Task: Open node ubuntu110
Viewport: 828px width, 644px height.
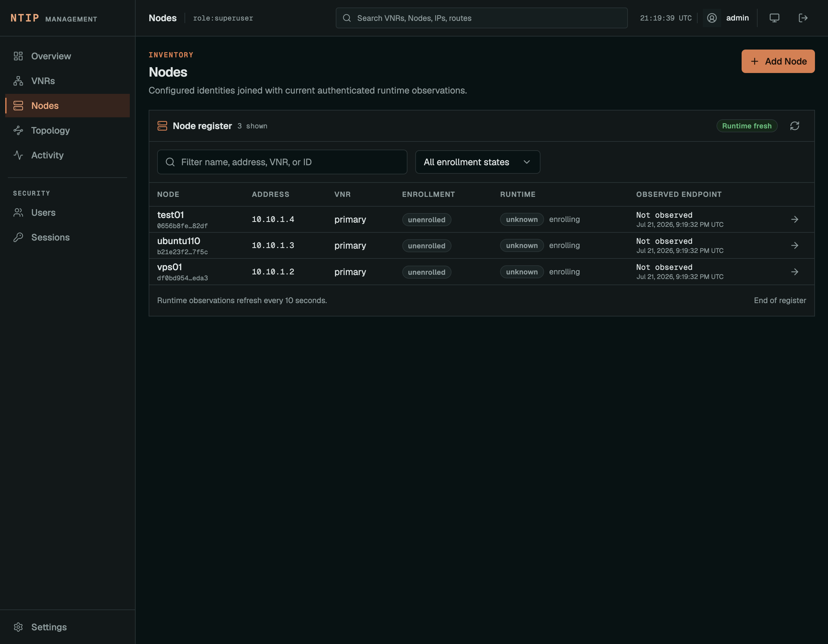Action: 179,241
